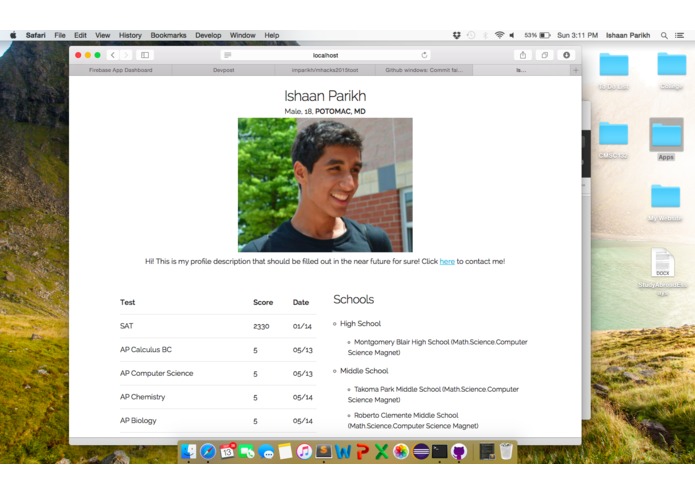Image resolution: width=695 pixels, height=494 pixels.
Task: Open the volume menu bar icon
Action: tap(512, 35)
